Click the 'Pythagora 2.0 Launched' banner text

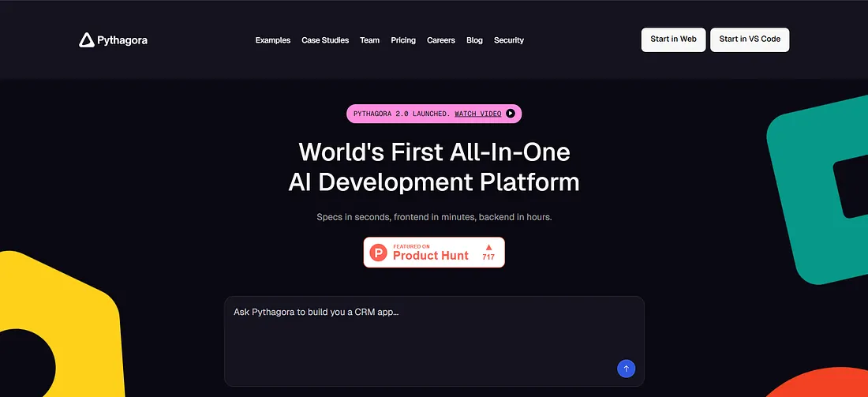402,114
